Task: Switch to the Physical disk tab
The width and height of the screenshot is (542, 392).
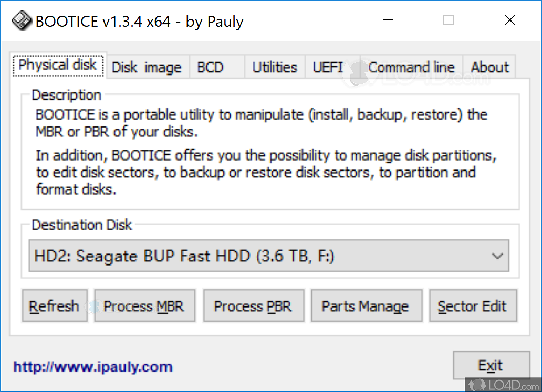Action: coord(58,66)
